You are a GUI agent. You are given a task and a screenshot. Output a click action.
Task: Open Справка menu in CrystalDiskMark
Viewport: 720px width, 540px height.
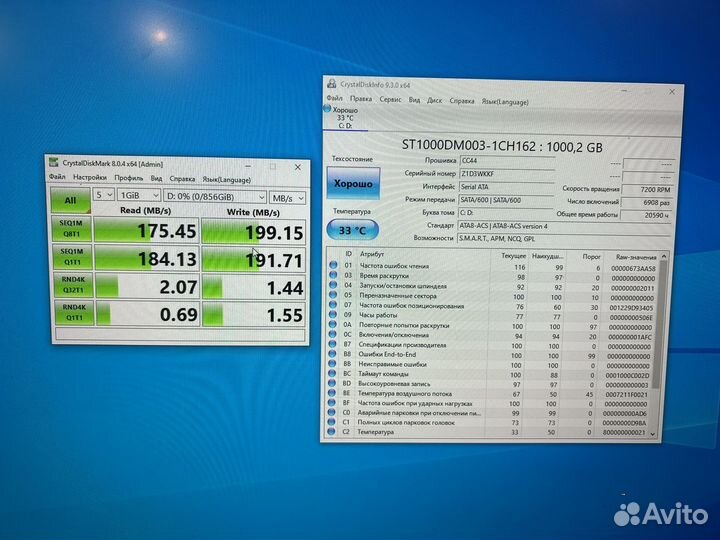click(182, 179)
